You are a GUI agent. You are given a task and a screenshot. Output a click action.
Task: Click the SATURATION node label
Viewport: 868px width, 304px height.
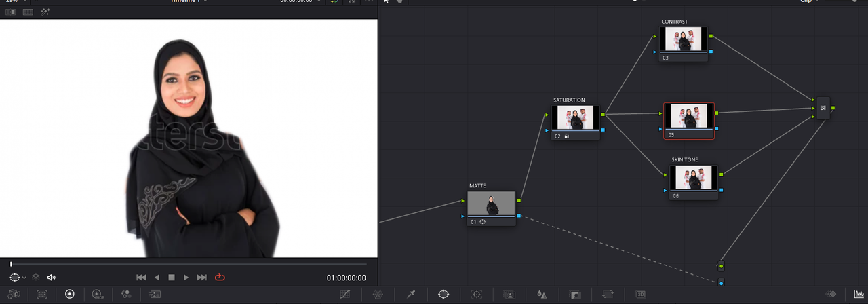coord(569,100)
